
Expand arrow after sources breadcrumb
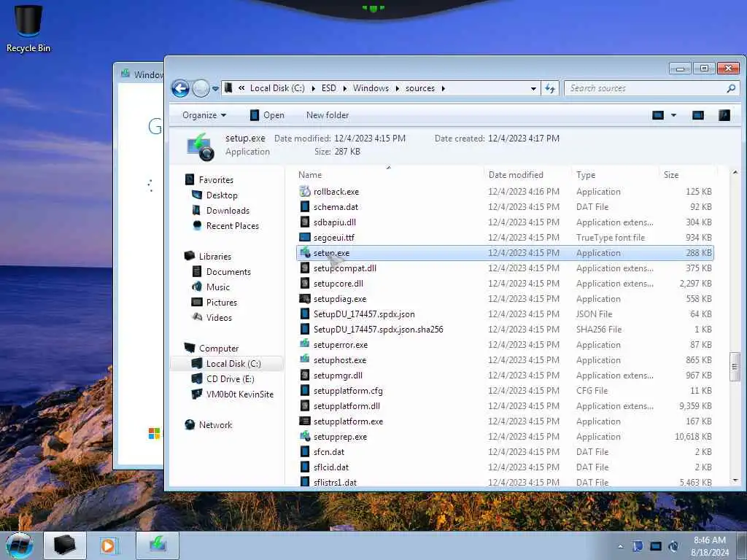tap(443, 88)
